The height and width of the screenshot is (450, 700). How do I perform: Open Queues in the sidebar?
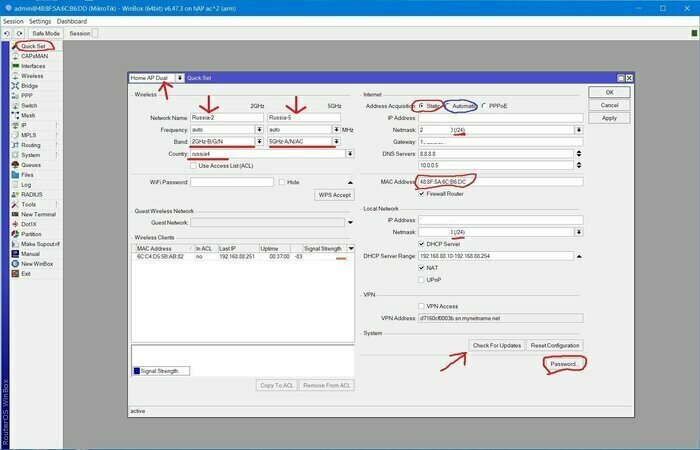30,165
